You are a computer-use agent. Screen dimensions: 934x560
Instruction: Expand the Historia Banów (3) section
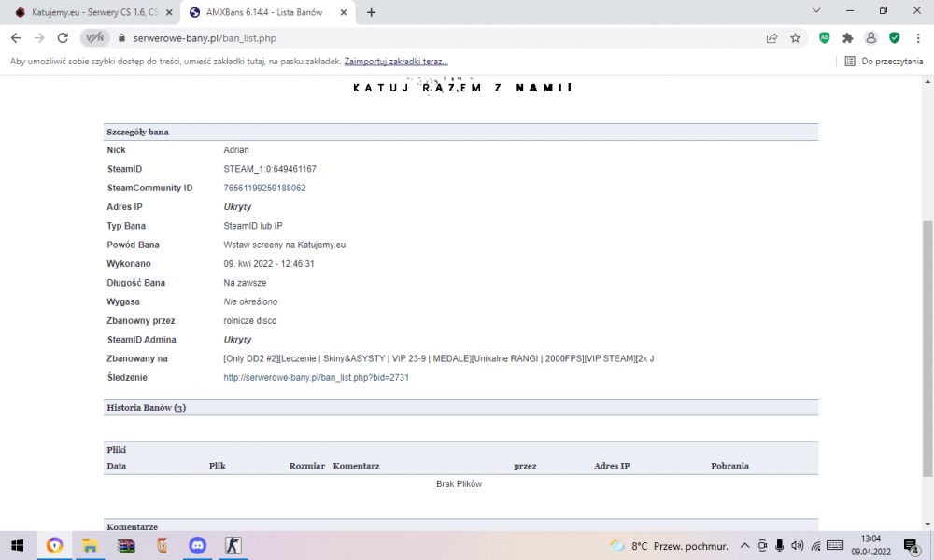coord(461,408)
